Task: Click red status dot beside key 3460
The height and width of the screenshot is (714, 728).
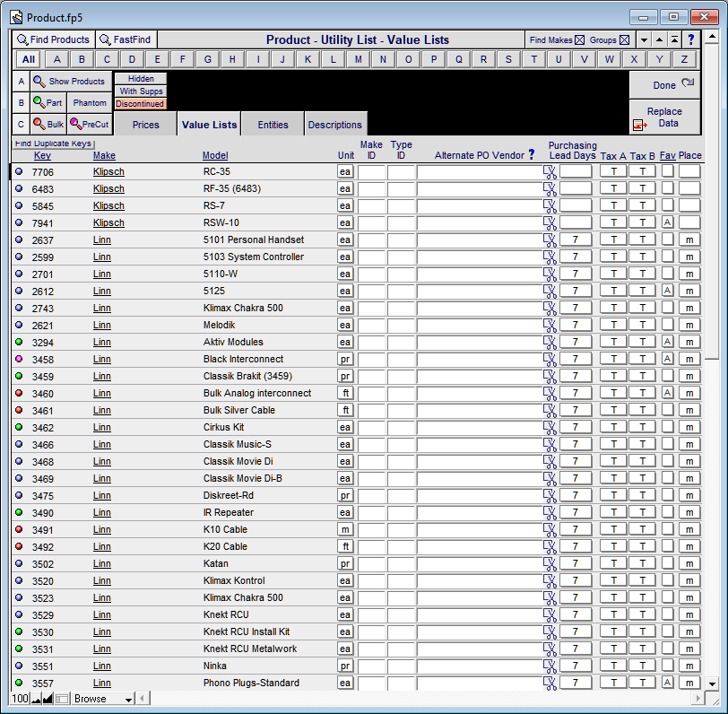Action: [x=19, y=393]
